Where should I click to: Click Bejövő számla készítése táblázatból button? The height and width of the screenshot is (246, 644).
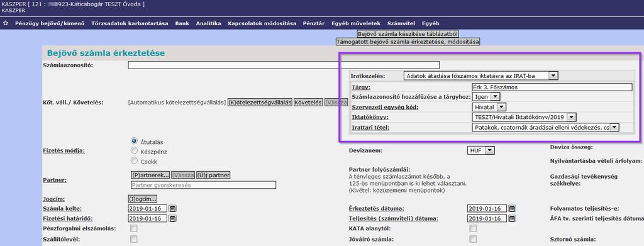click(x=408, y=34)
